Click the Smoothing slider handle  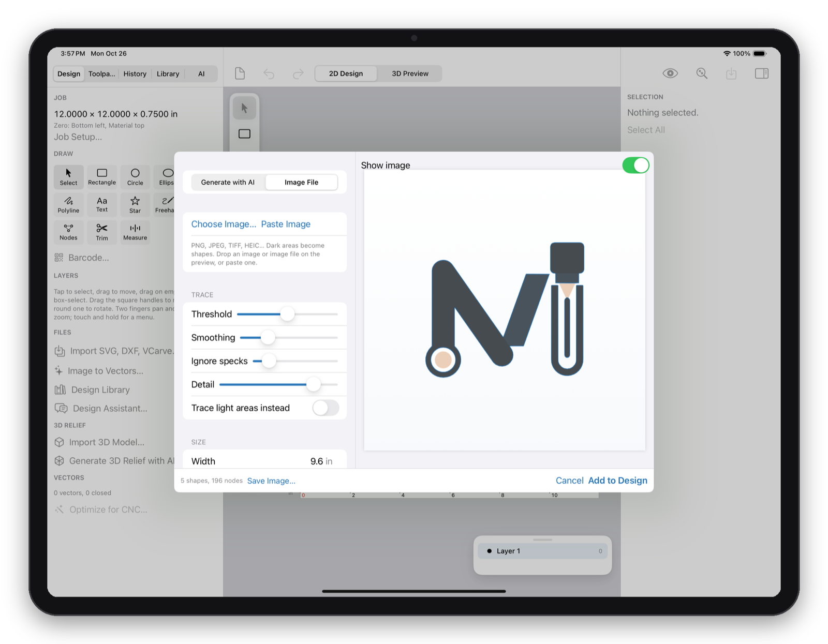tap(268, 337)
